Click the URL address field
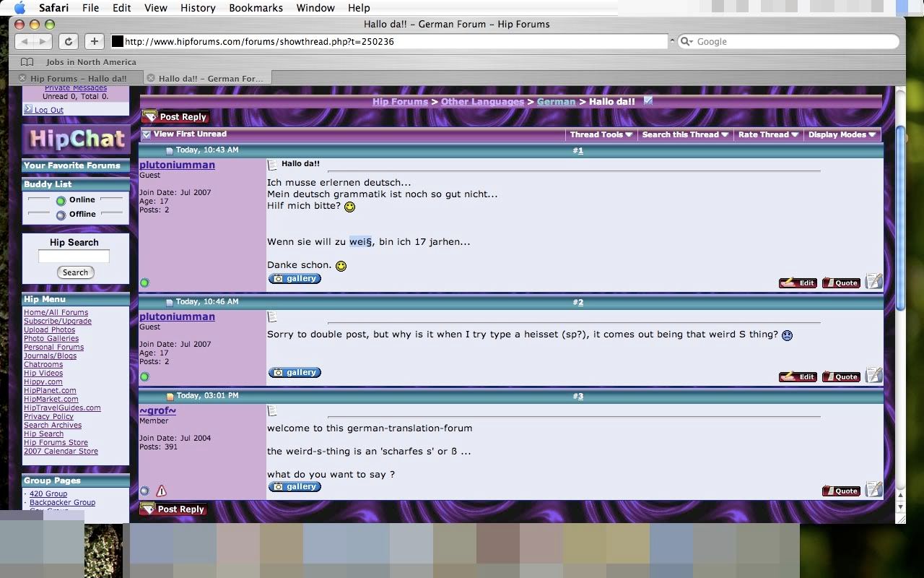This screenshot has width=924, height=578. 390,42
